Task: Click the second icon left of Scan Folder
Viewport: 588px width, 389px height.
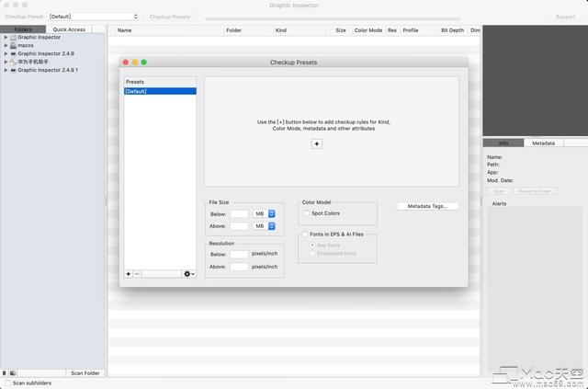Action: tap(12, 373)
